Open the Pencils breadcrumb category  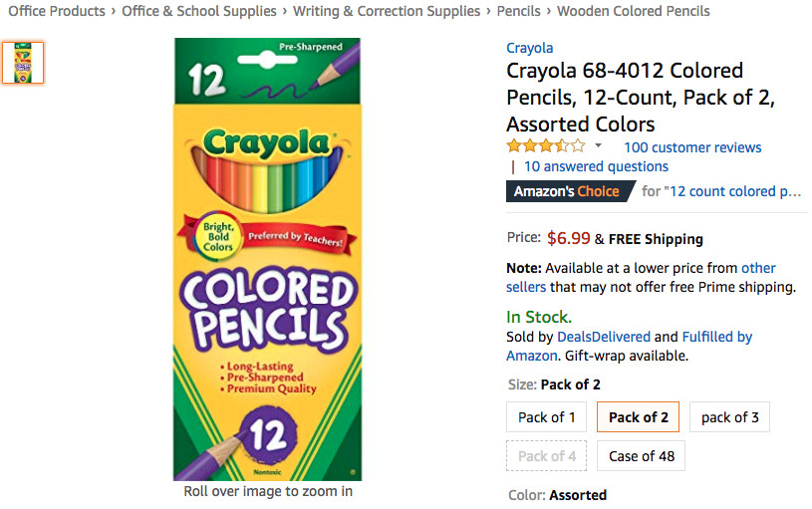pyautogui.click(x=518, y=12)
